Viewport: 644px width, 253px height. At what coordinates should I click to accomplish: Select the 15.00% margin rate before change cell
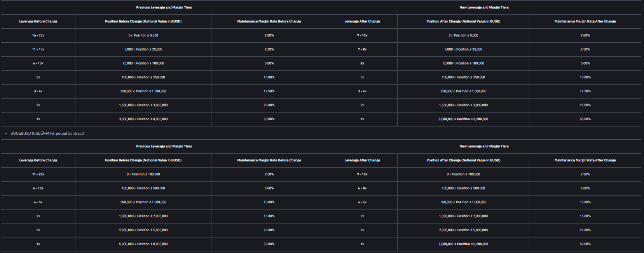(269, 216)
